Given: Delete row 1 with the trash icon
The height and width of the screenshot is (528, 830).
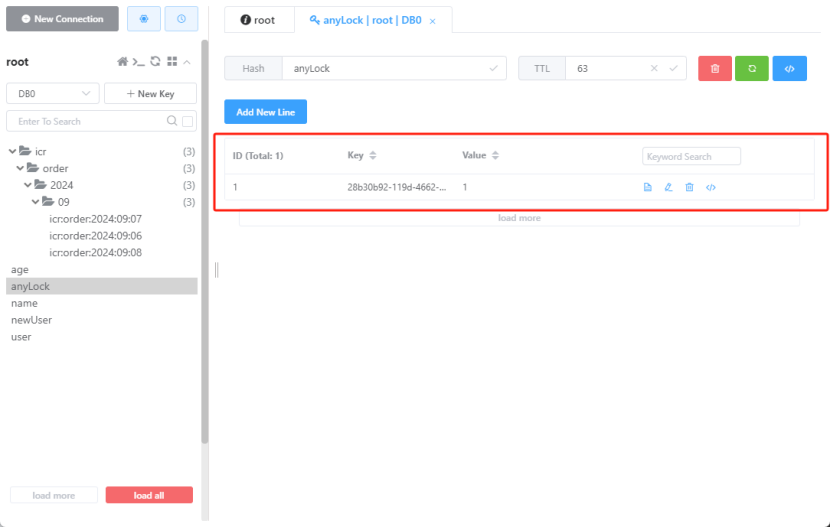Looking at the screenshot, I should pyautogui.click(x=689, y=187).
